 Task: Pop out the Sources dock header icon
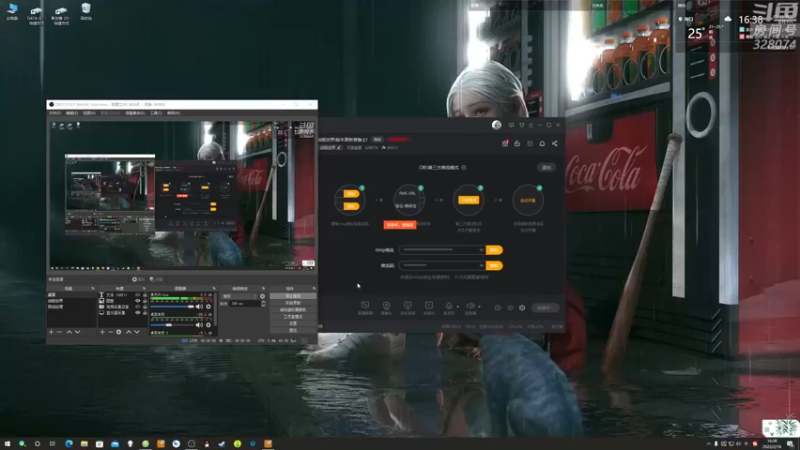coord(144,288)
